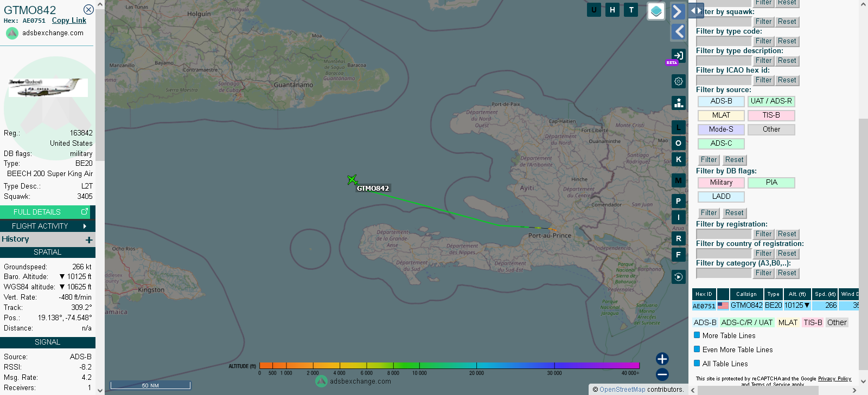Sort table by Alt. (ft) column header
This screenshot has height=395, width=868.
(x=797, y=294)
